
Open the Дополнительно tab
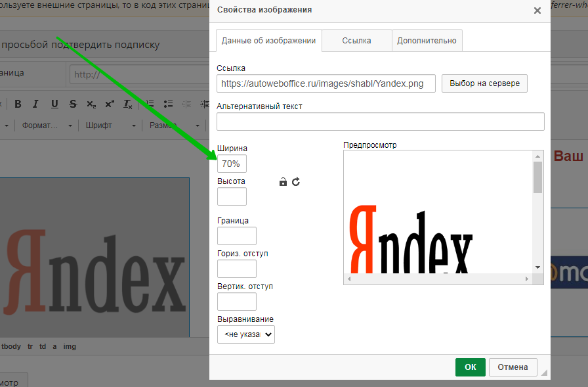(427, 40)
